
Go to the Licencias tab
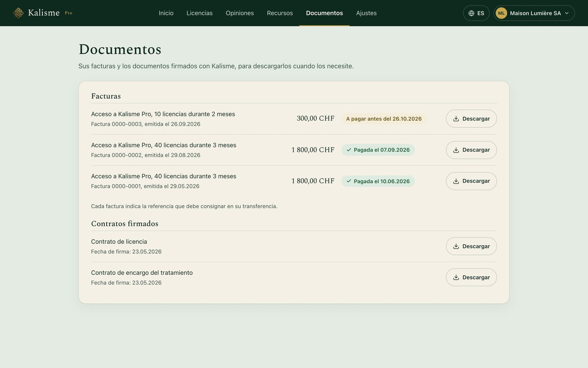tap(200, 13)
